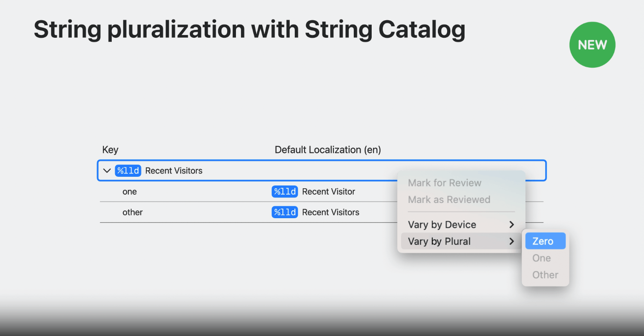Select the 'one' plural row label

(129, 191)
